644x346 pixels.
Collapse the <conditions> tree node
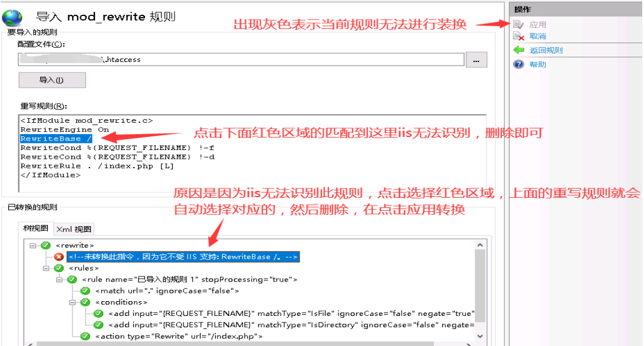73,302
